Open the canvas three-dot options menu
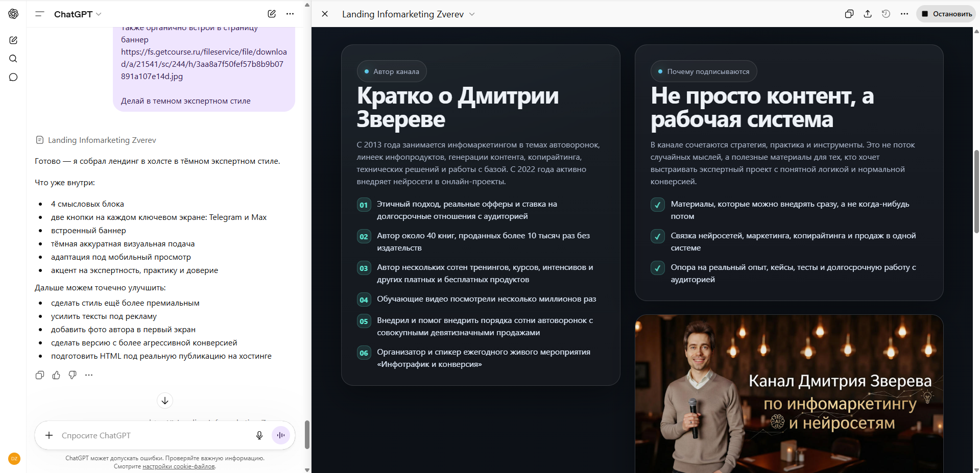Screen dimensions: 980x473 (x=904, y=14)
